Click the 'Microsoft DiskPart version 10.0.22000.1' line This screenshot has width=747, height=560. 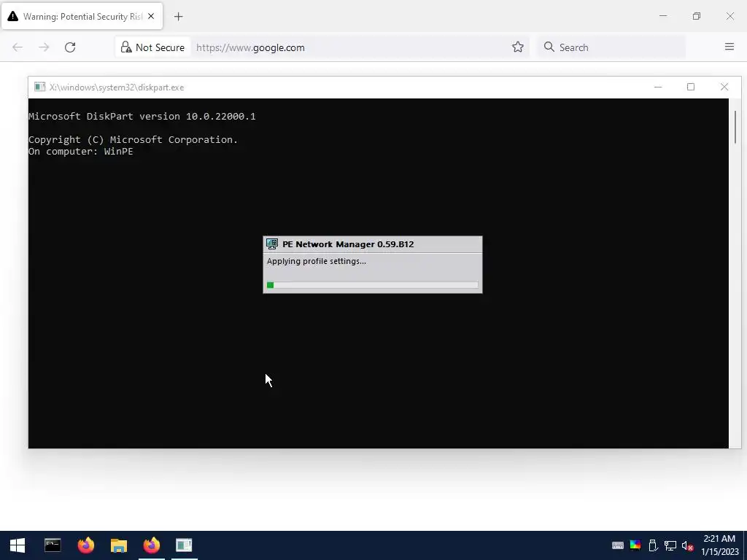[x=142, y=116]
